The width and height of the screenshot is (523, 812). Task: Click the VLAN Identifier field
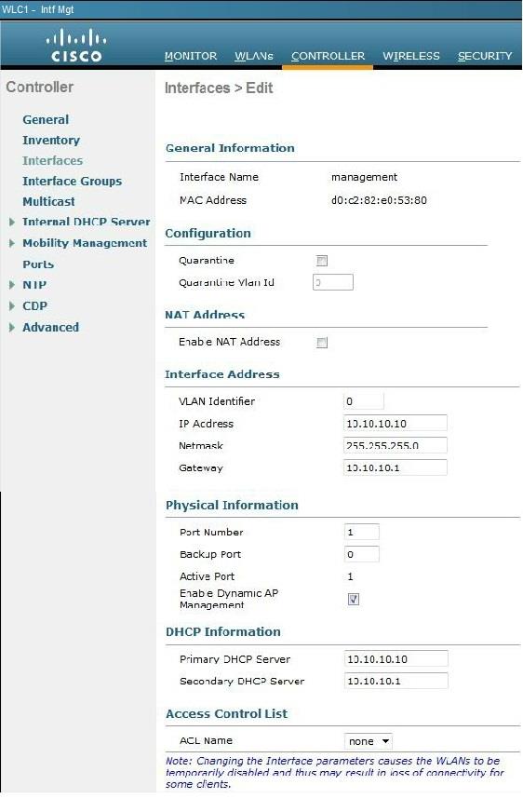click(x=364, y=400)
